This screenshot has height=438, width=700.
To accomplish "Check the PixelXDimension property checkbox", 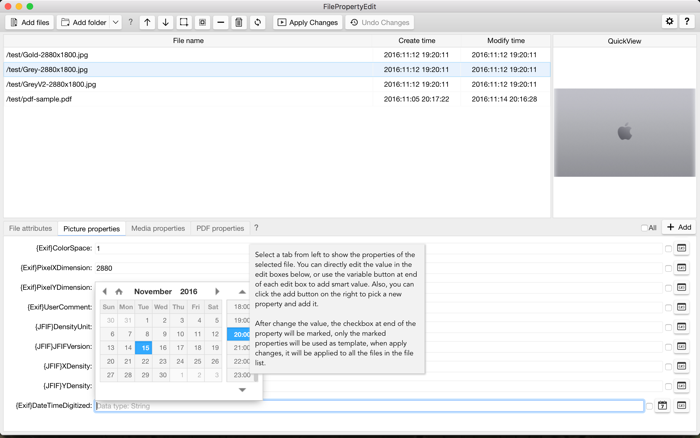I will tap(668, 268).
